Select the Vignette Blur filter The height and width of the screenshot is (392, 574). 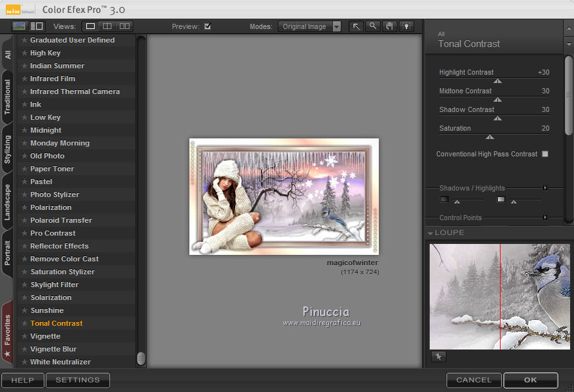[53, 349]
